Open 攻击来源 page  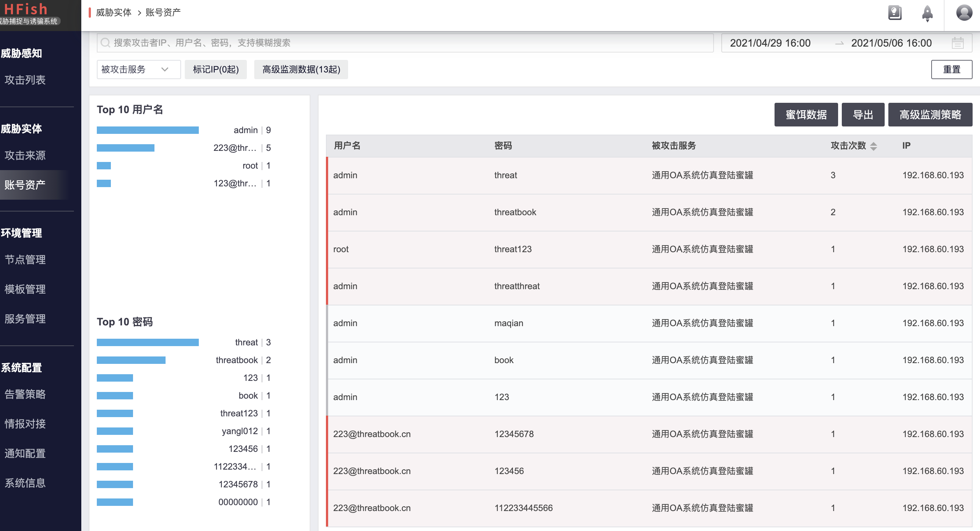[x=25, y=155]
